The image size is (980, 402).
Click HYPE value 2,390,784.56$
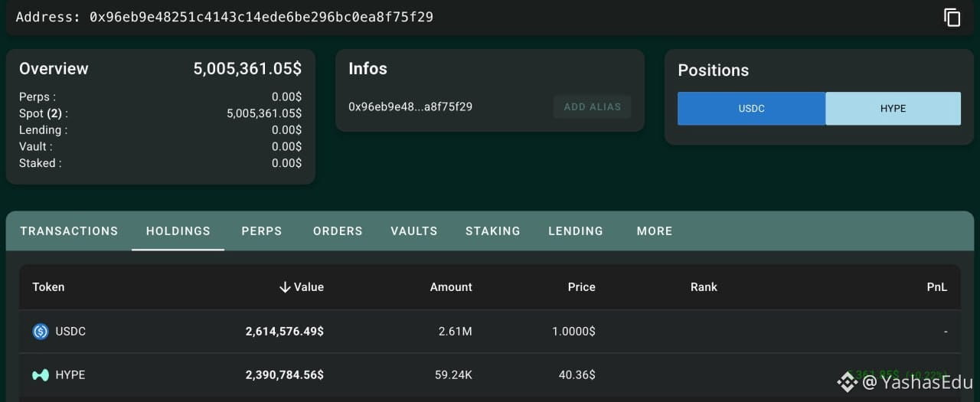285,375
